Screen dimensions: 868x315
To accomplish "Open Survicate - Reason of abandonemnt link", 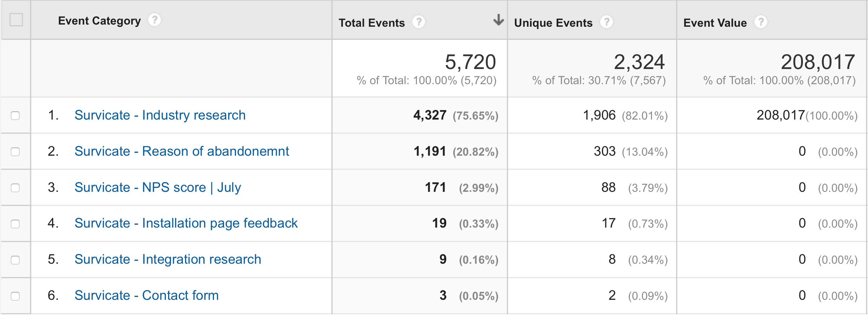I will pyautogui.click(x=182, y=151).
